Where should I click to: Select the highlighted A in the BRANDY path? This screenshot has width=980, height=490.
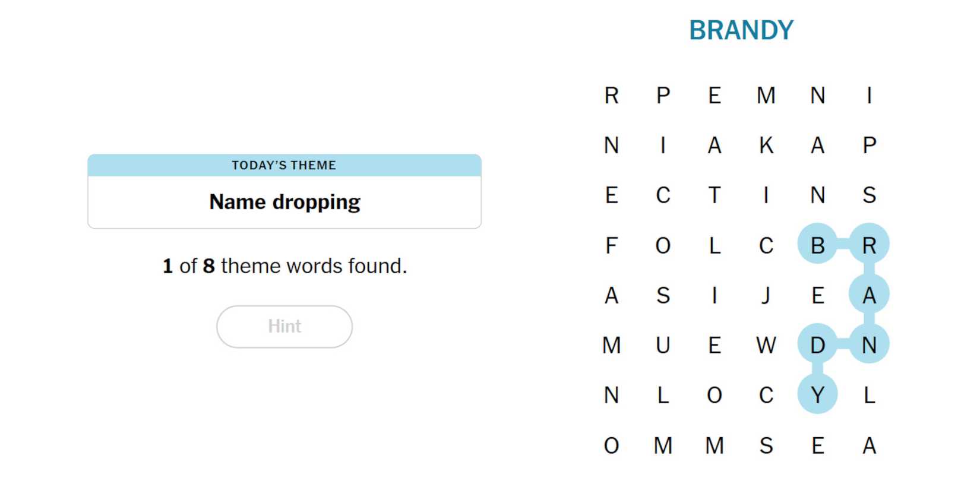tap(869, 294)
